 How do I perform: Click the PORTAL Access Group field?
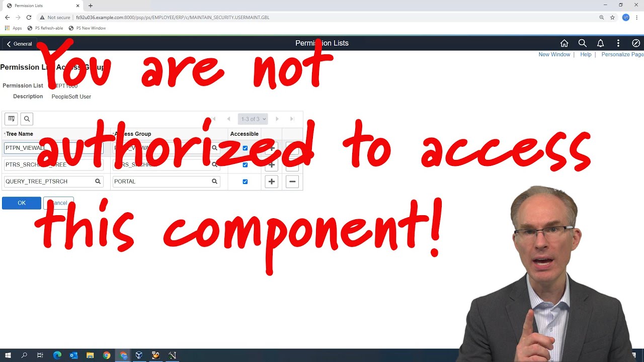coord(166,182)
